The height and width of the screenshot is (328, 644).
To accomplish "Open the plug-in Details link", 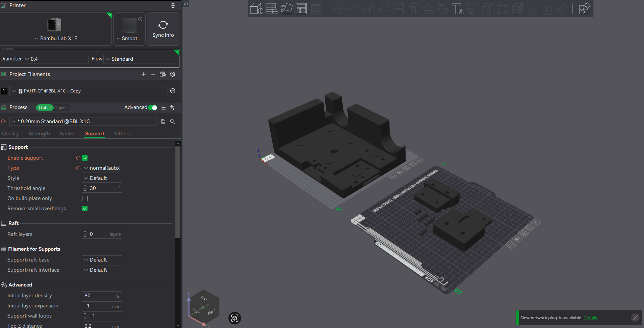I will point(590,318).
